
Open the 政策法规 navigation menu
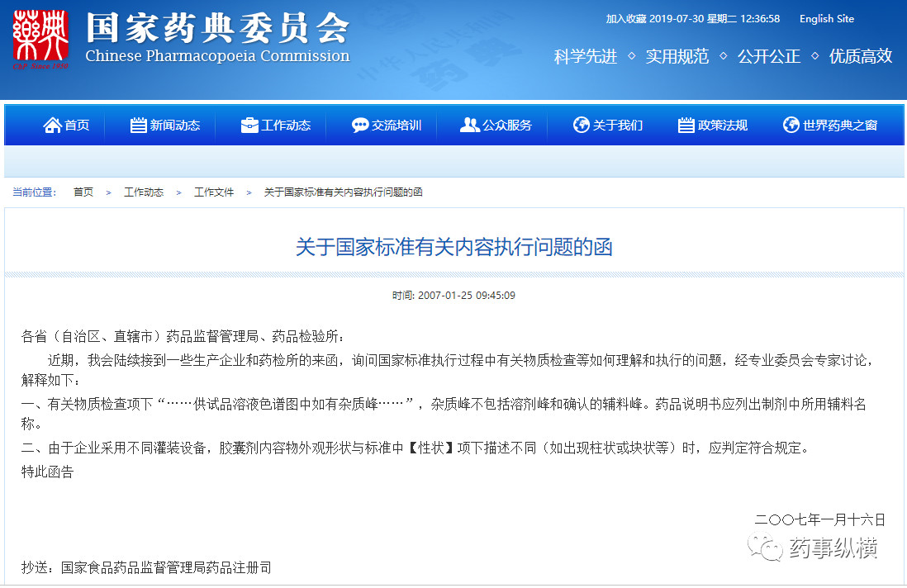click(723, 126)
